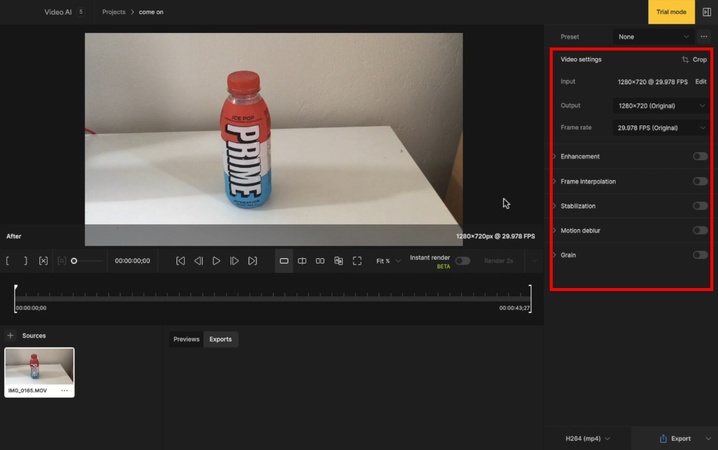Enable Grain toggle
Image resolution: width=718 pixels, height=450 pixels.
point(700,255)
